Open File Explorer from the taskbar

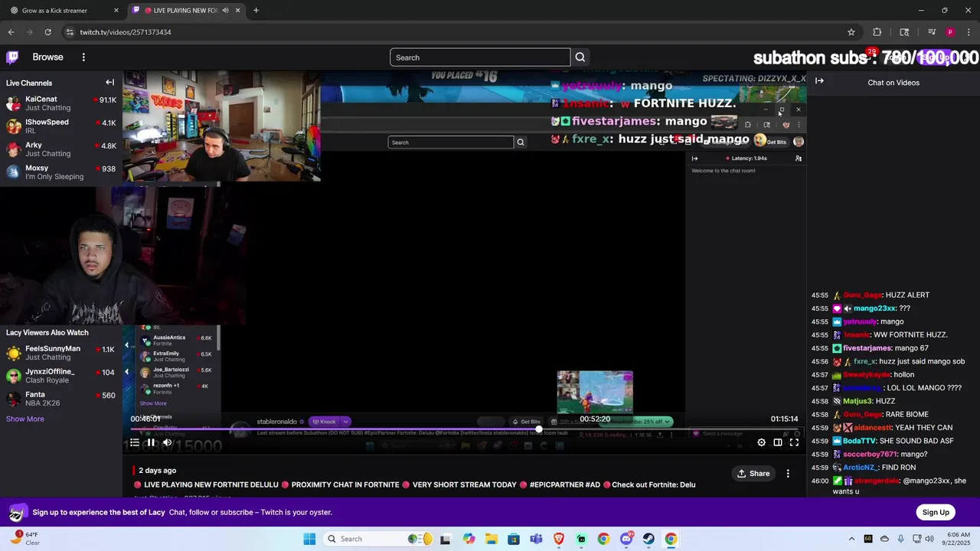(x=491, y=539)
